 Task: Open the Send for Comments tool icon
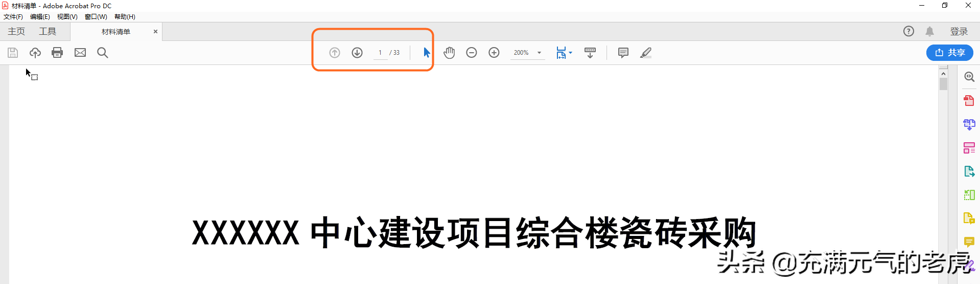(x=969, y=219)
